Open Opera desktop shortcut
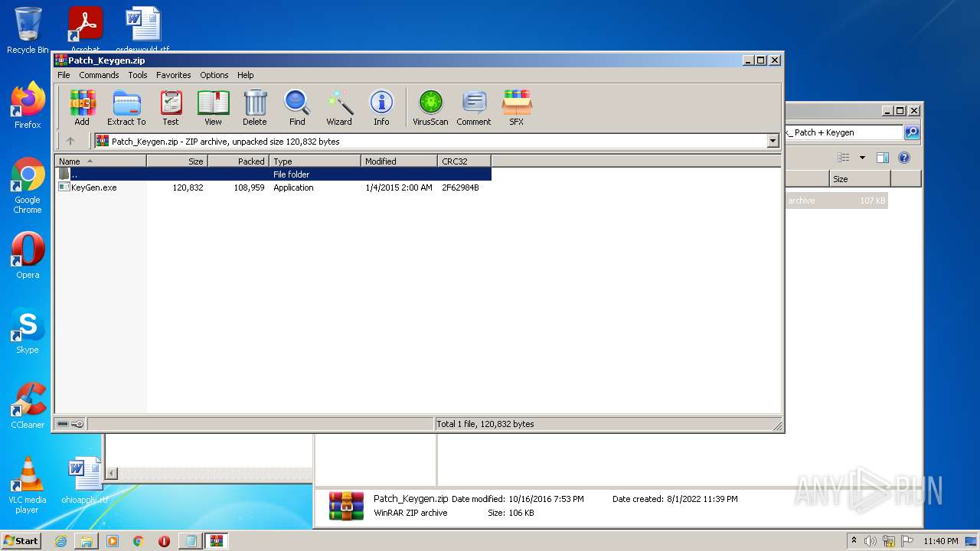Screen dimensions: 980x551 click(x=28, y=256)
